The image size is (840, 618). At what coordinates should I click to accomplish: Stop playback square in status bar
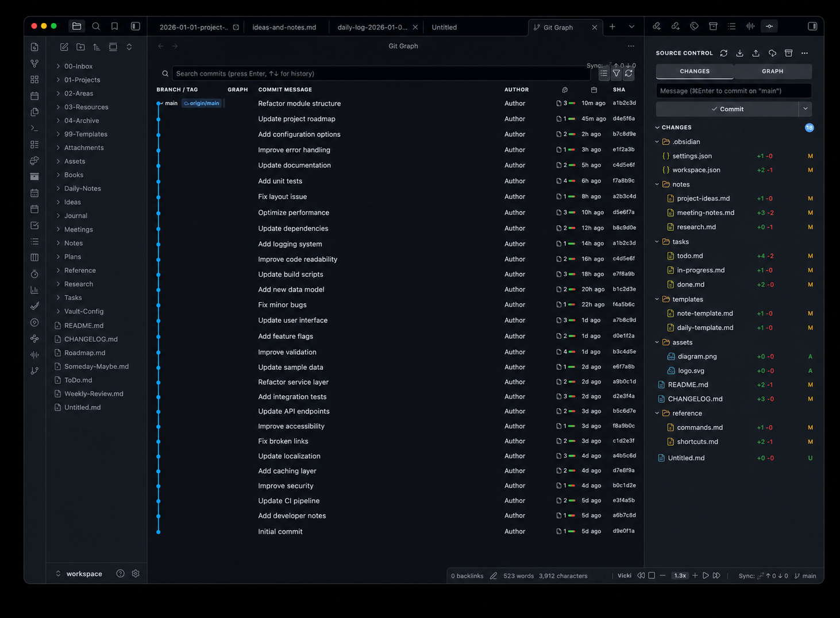click(652, 575)
